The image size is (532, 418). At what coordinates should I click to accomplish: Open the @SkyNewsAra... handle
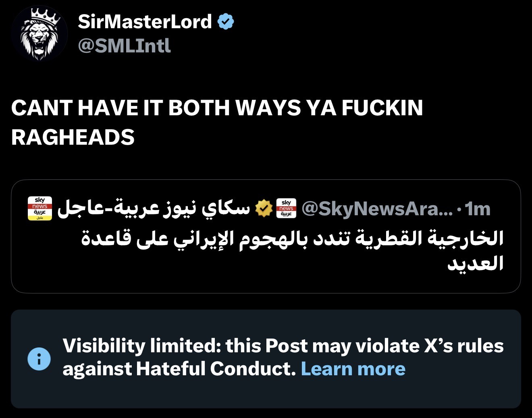[x=377, y=209]
